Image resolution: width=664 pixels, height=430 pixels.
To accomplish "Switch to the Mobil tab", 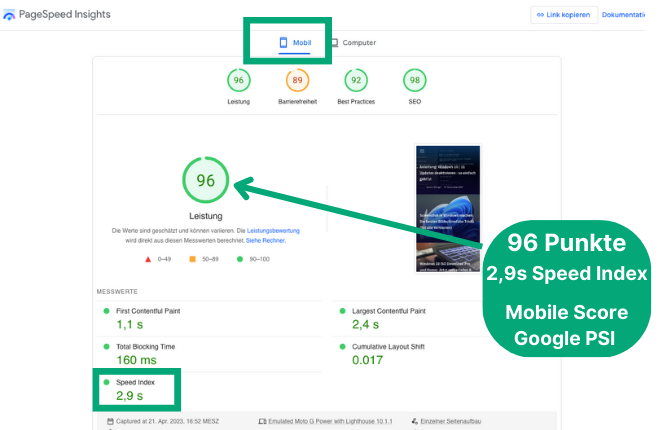I will (295, 43).
